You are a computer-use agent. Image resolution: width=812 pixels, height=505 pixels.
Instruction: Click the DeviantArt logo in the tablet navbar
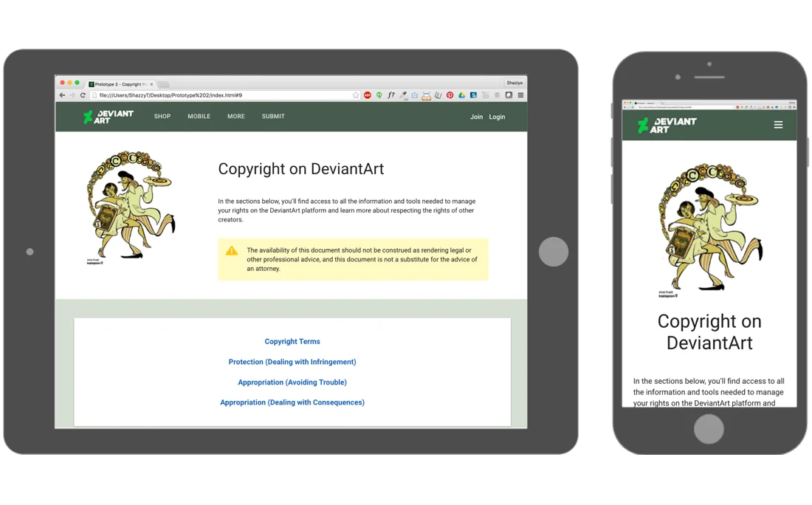[109, 117]
